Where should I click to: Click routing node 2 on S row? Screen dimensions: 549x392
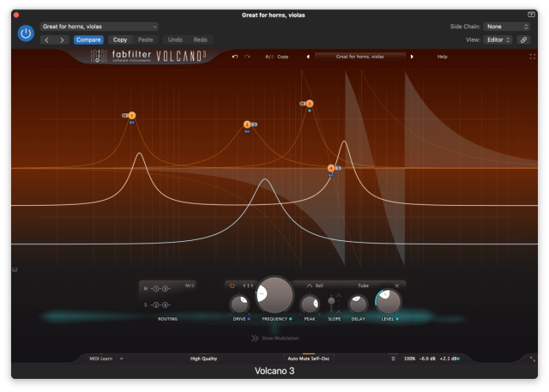point(156,305)
